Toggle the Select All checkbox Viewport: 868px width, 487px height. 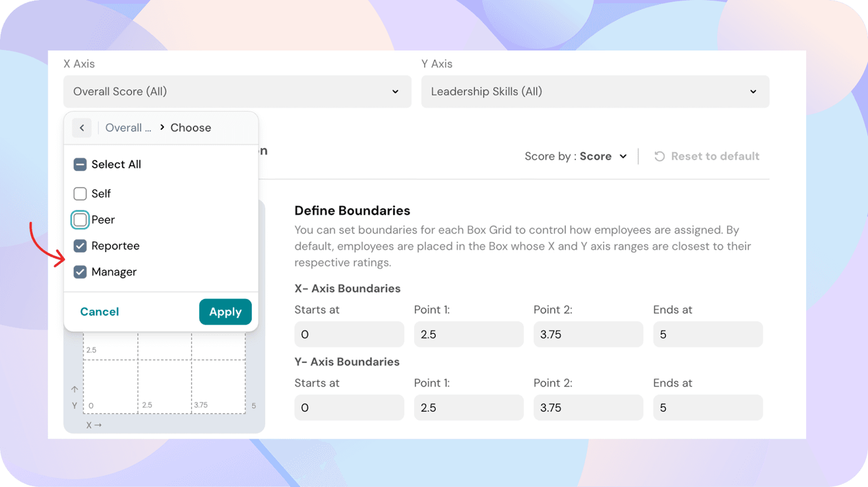tap(80, 165)
